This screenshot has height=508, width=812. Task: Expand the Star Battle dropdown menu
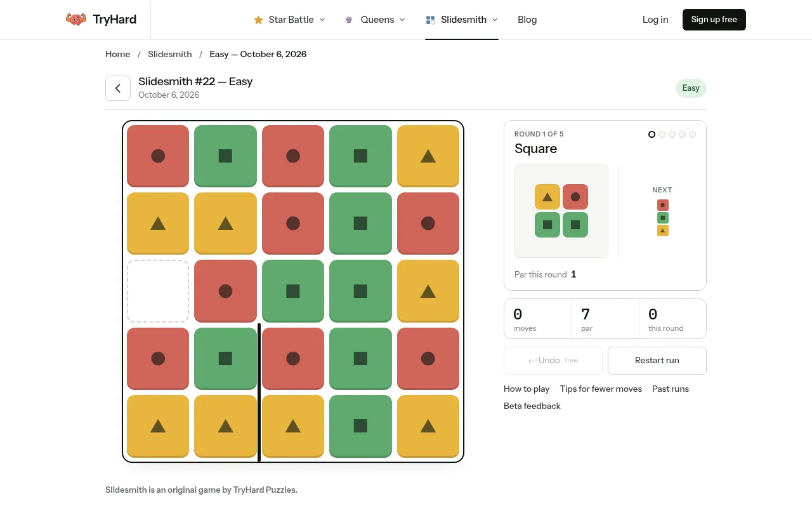pyautogui.click(x=289, y=20)
